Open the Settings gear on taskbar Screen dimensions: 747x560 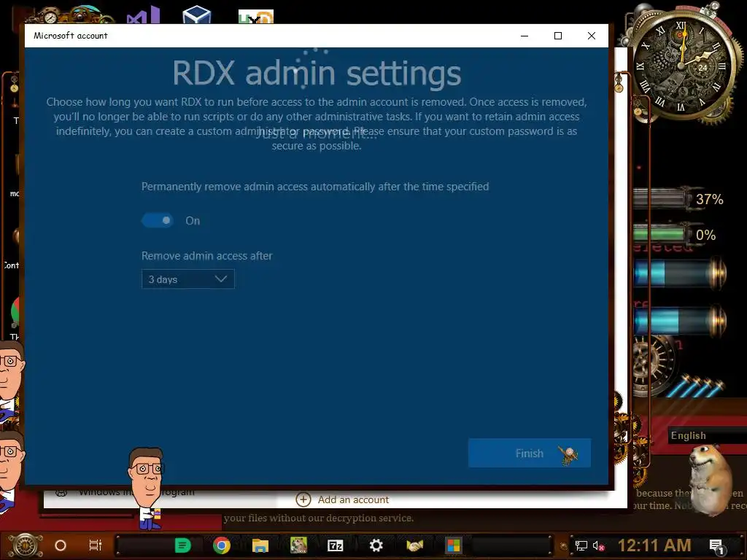click(x=376, y=545)
